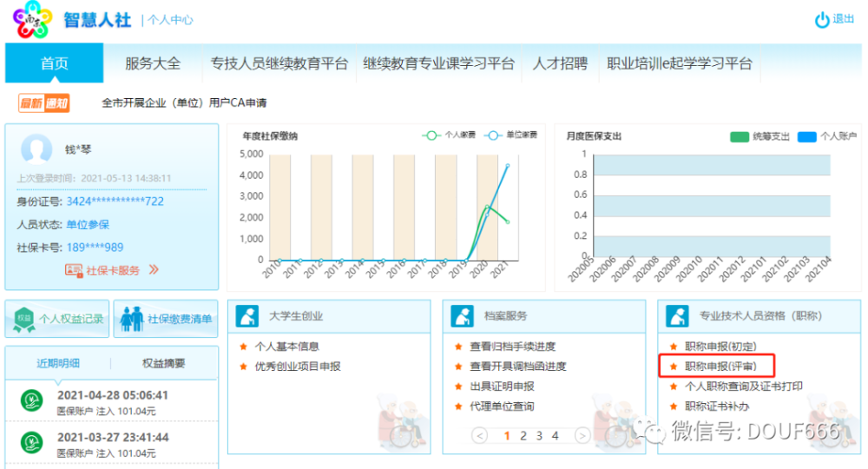Switch to the 权益摘要 tab
Viewport: 868px width, 469px height.
click(164, 363)
